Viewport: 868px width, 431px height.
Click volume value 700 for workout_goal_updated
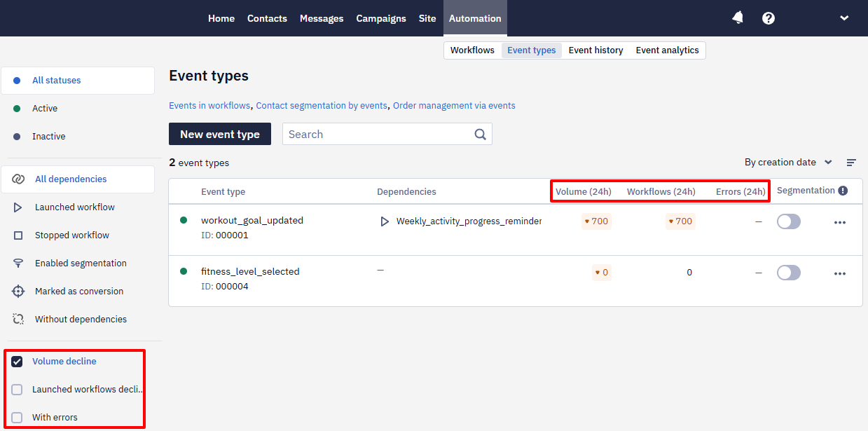coord(596,221)
